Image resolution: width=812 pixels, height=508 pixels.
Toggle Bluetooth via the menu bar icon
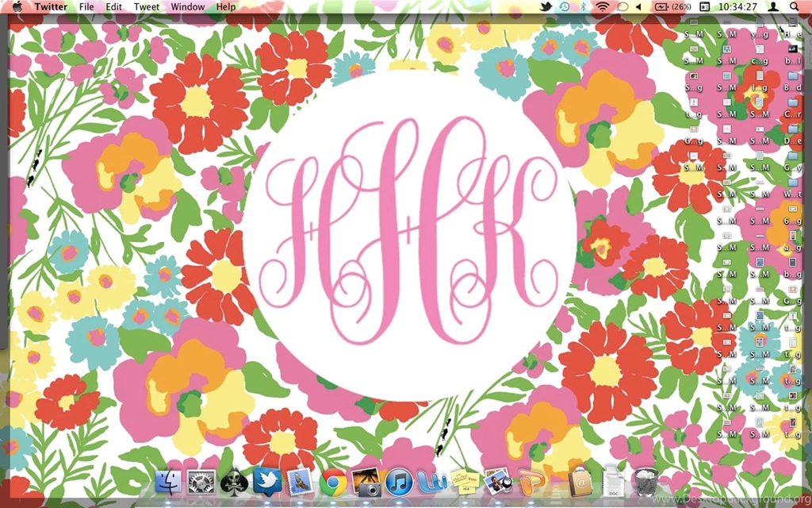click(583, 7)
